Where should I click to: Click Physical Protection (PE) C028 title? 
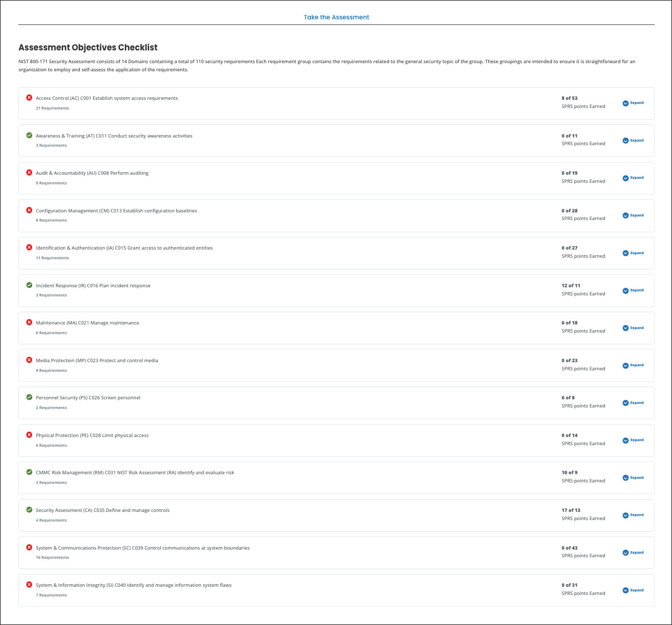tap(92, 436)
